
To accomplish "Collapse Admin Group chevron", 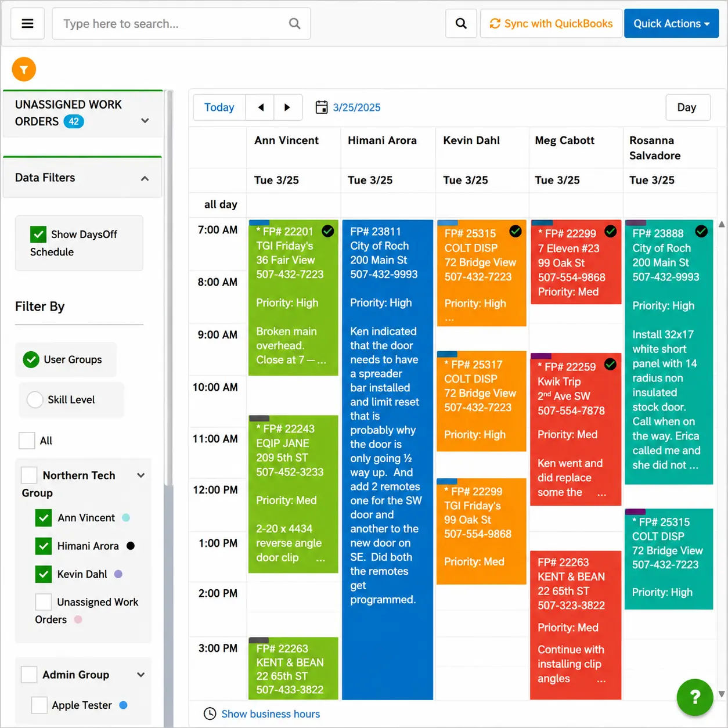I will coord(140,675).
